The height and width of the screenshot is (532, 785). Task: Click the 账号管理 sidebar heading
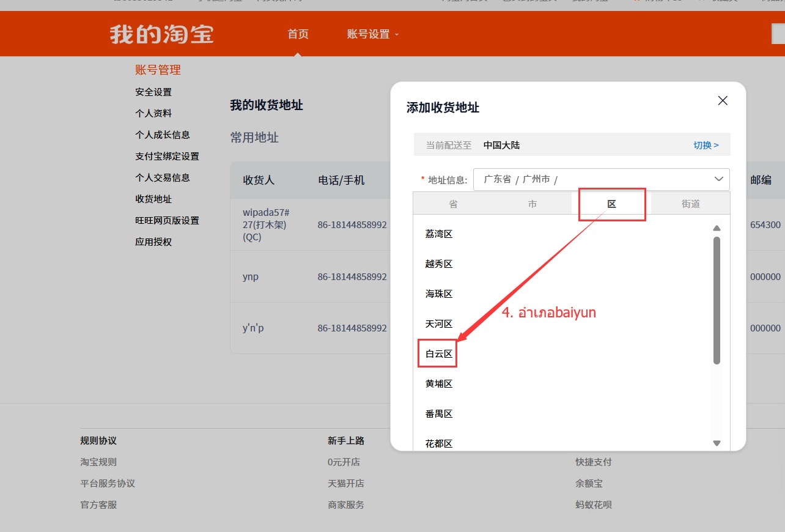[158, 70]
